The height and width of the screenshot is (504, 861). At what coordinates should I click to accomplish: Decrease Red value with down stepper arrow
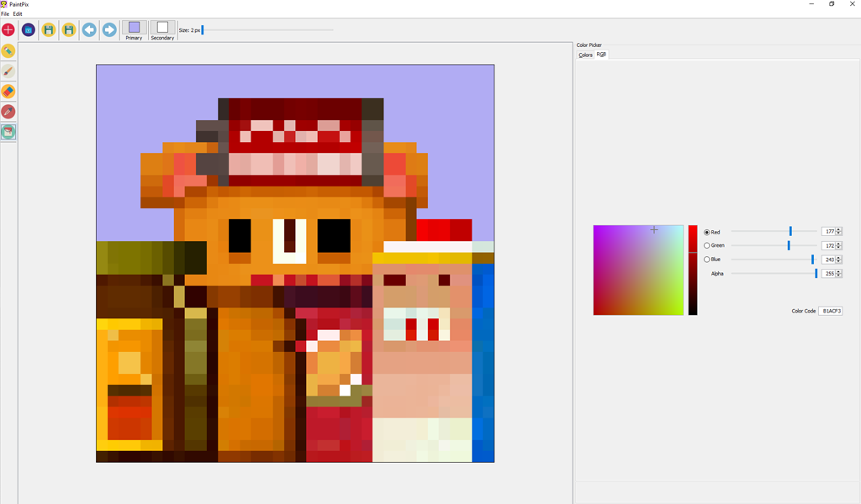tap(838, 234)
